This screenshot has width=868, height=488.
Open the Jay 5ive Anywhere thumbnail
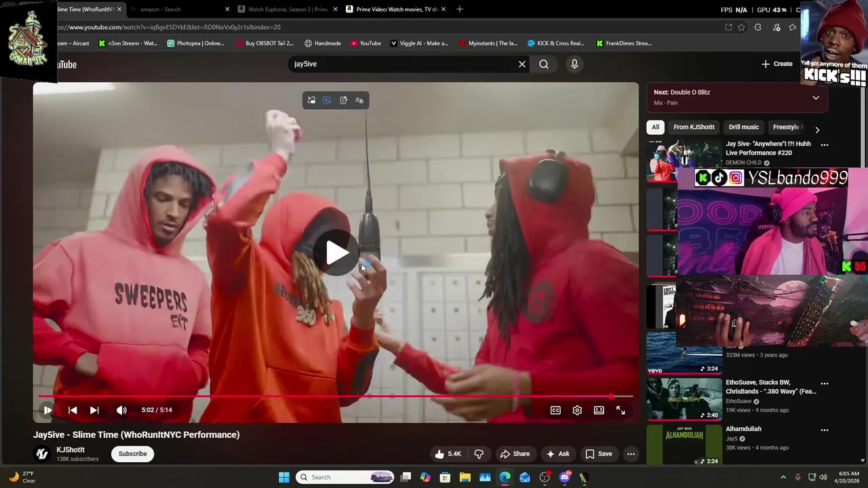(684, 161)
